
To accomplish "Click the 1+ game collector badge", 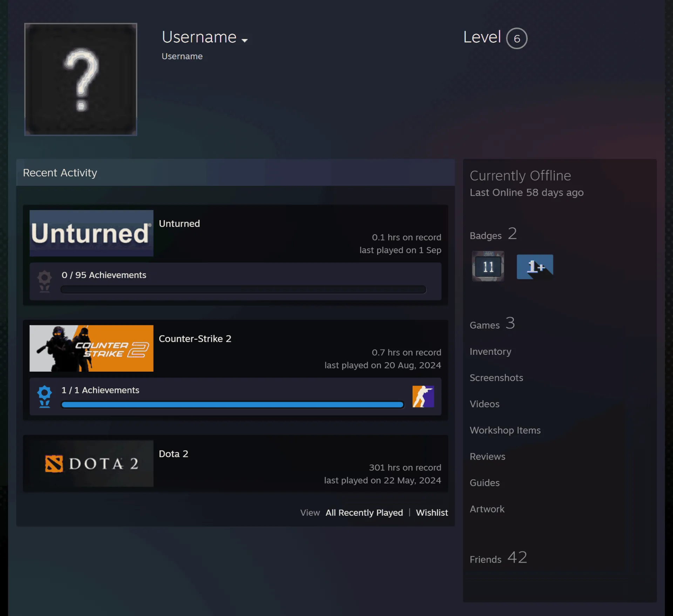I will [x=535, y=267].
